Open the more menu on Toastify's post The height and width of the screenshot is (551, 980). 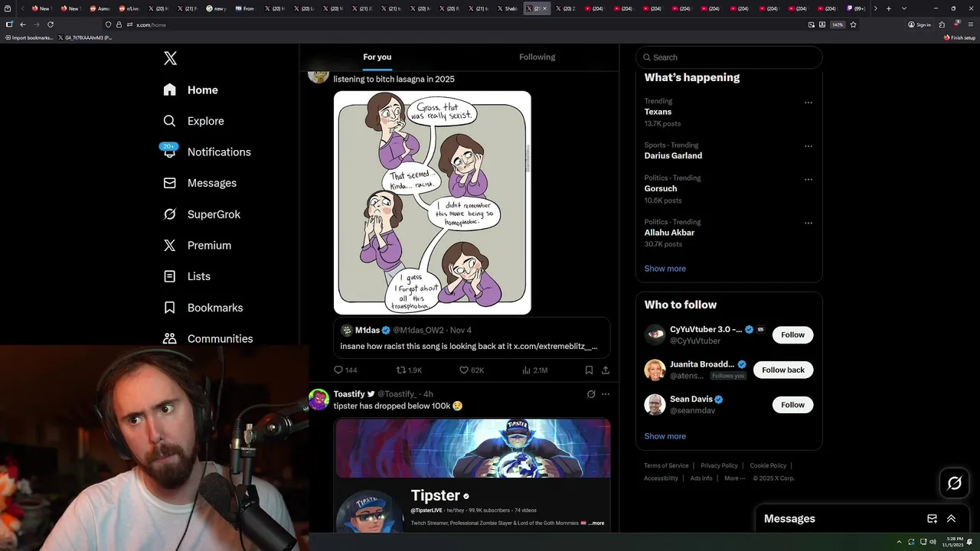click(606, 394)
